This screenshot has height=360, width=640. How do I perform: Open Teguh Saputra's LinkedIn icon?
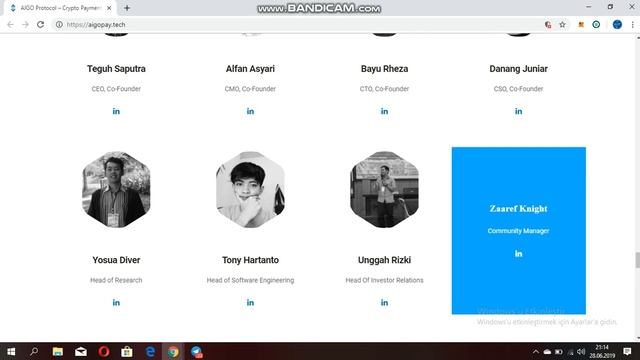click(x=116, y=111)
